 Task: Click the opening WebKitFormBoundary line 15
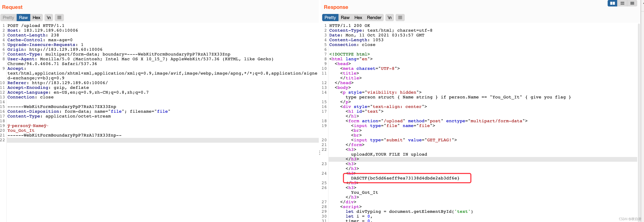(x=62, y=107)
